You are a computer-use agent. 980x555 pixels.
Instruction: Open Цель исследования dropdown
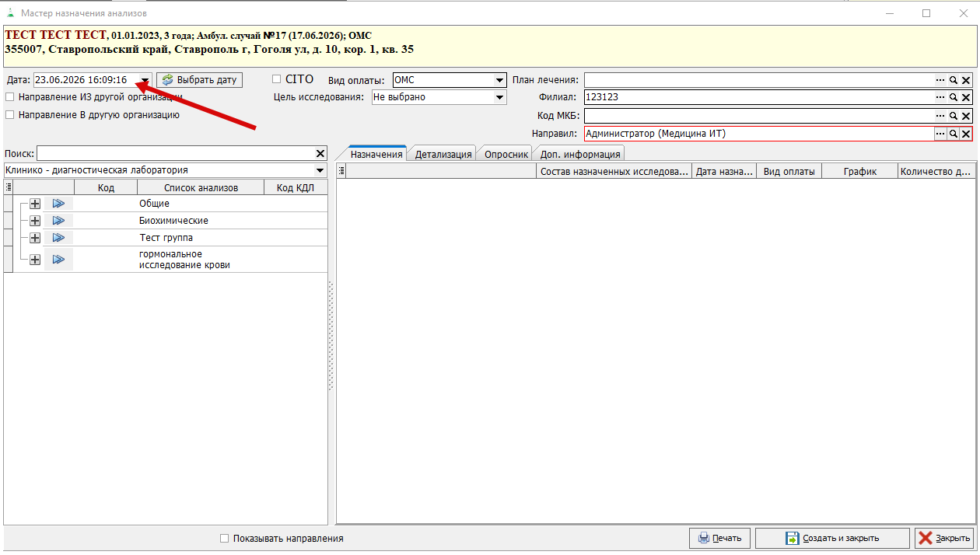[x=499, y=98]
